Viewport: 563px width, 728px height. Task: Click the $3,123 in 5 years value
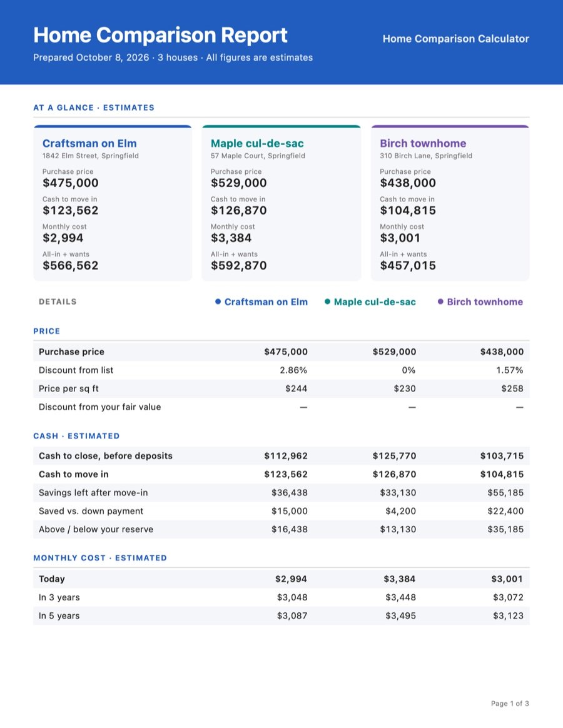(x=508, y=616)
